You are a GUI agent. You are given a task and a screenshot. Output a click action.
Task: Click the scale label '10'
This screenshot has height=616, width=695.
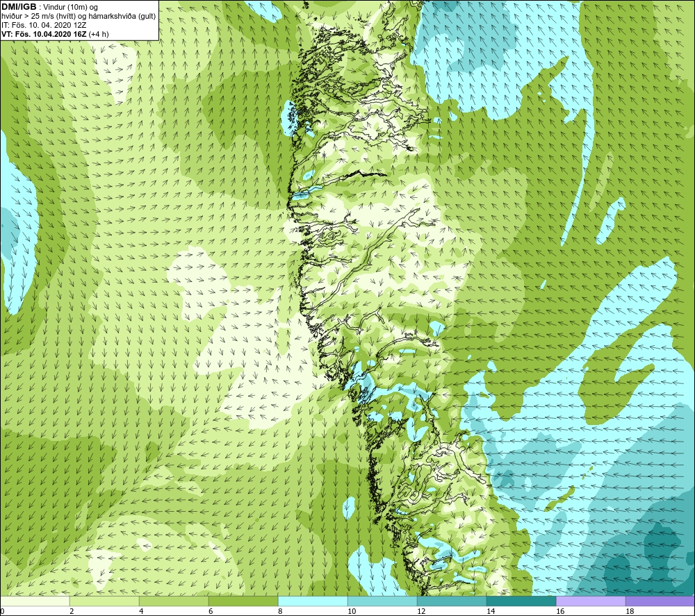pyautogui.click(x=352, y=612)
